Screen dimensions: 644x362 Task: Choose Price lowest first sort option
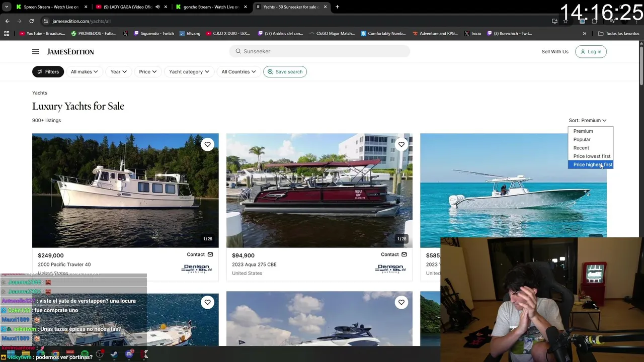(x=591, y=156)
